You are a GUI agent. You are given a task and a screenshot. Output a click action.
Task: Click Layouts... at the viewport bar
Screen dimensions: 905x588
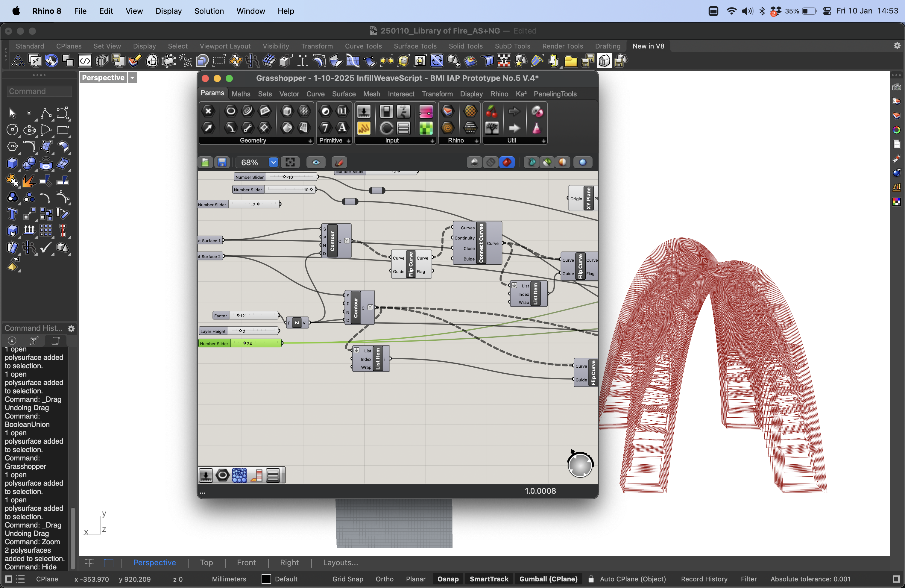[x=340, y=563]
